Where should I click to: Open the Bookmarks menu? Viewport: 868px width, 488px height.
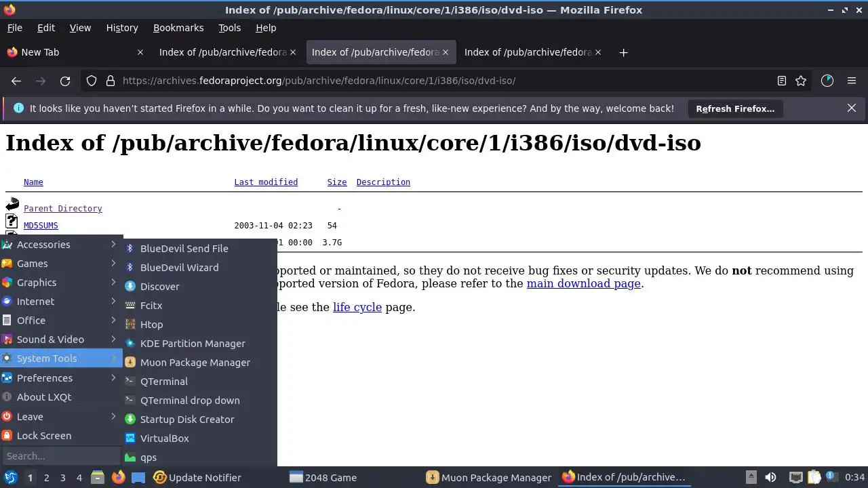(x=178, y=28)
